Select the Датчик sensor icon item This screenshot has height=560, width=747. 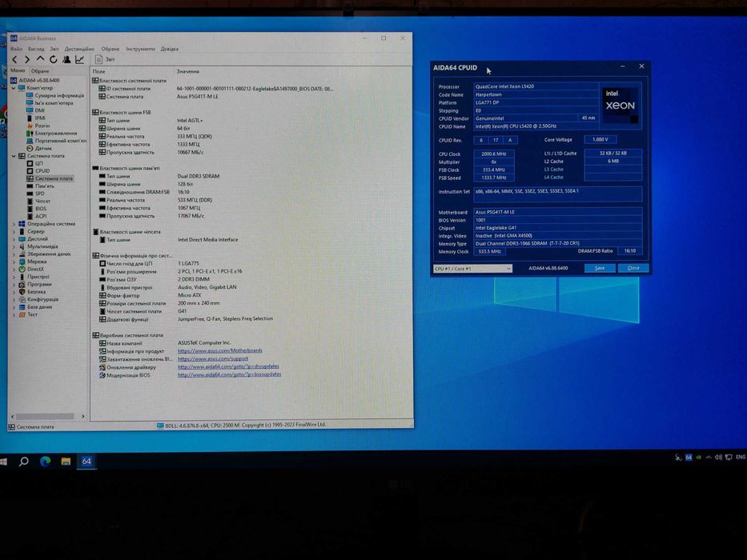[30, 148]
